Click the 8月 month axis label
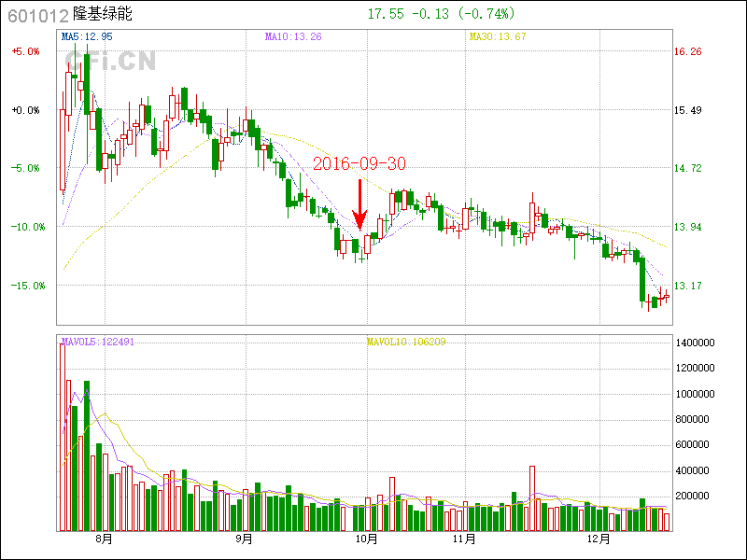Screen dimensions: 747x560 point(104,539)
